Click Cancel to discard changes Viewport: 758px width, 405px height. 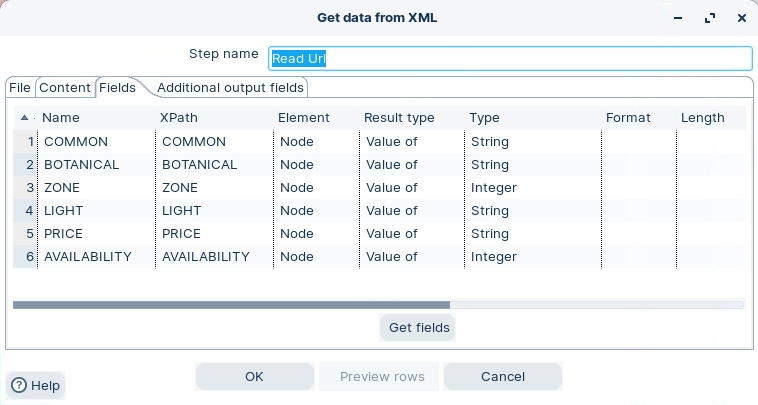click(x=502, y=377)
